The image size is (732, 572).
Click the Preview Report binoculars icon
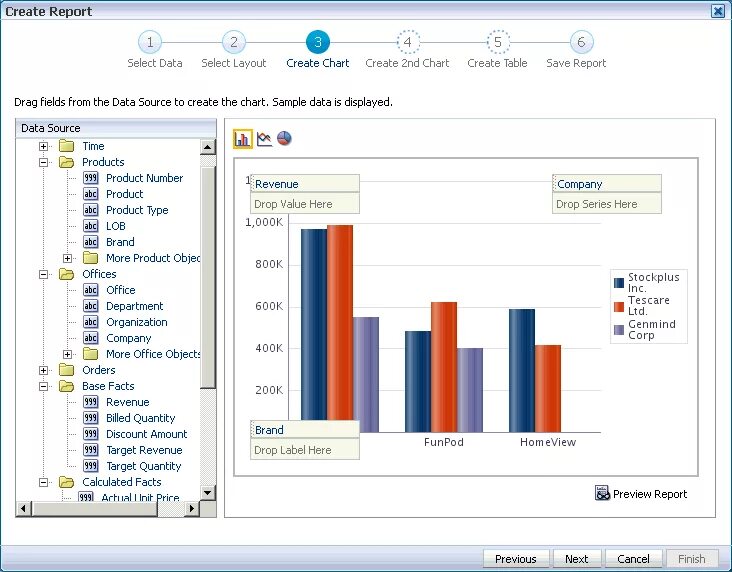602,493
